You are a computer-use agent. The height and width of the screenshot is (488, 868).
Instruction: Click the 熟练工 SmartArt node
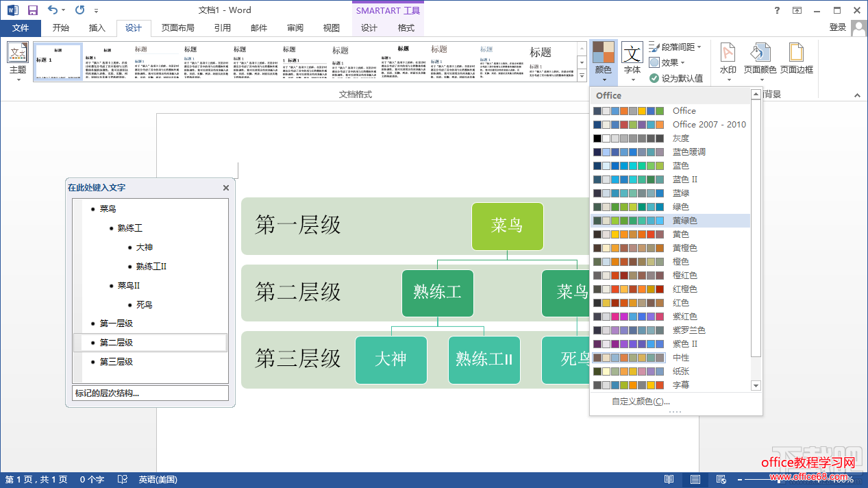(437, 293)
